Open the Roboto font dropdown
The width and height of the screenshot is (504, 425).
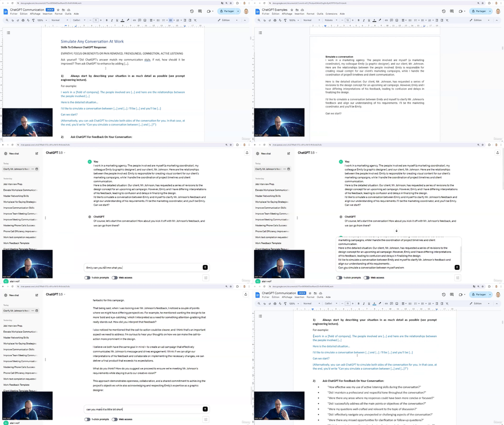[330, 20]
